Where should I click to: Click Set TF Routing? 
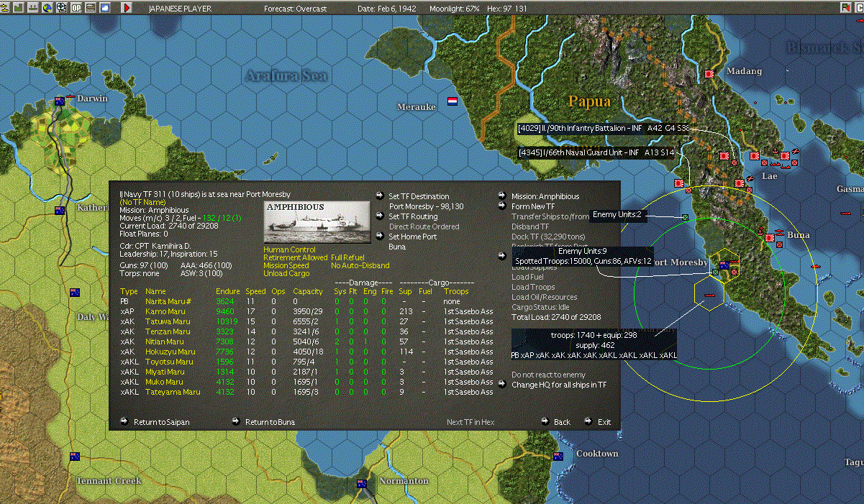point(413,216)
